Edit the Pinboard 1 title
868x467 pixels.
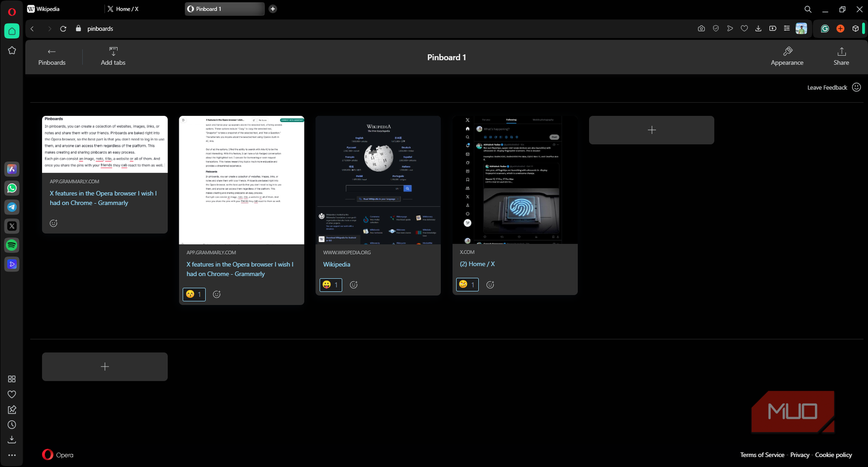[447, 57]
